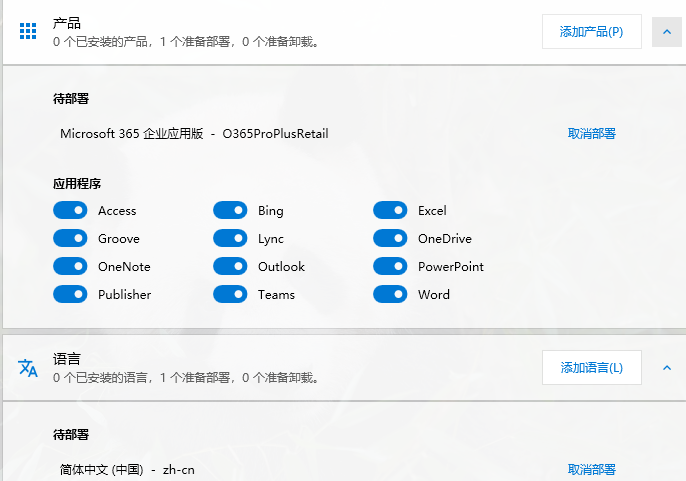Toggle the Access app switch

click(70, 211)
